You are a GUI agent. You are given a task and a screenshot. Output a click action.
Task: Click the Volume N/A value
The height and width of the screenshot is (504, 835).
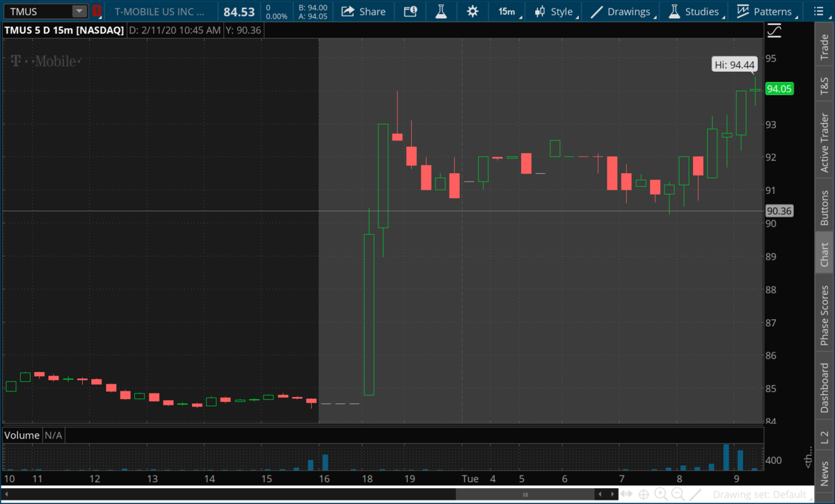[54, 435]
